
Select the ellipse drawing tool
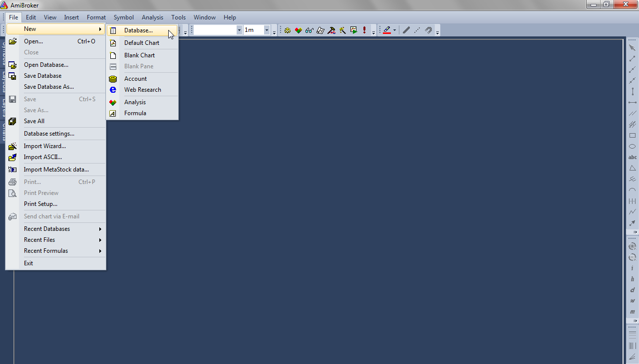(x=633, y=146)
